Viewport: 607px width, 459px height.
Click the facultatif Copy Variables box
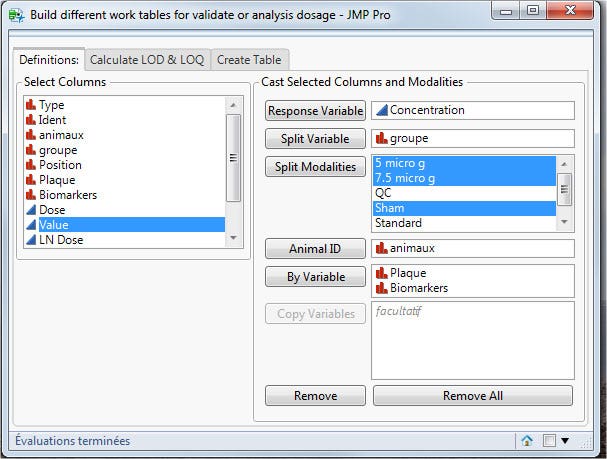pos(473,341)
